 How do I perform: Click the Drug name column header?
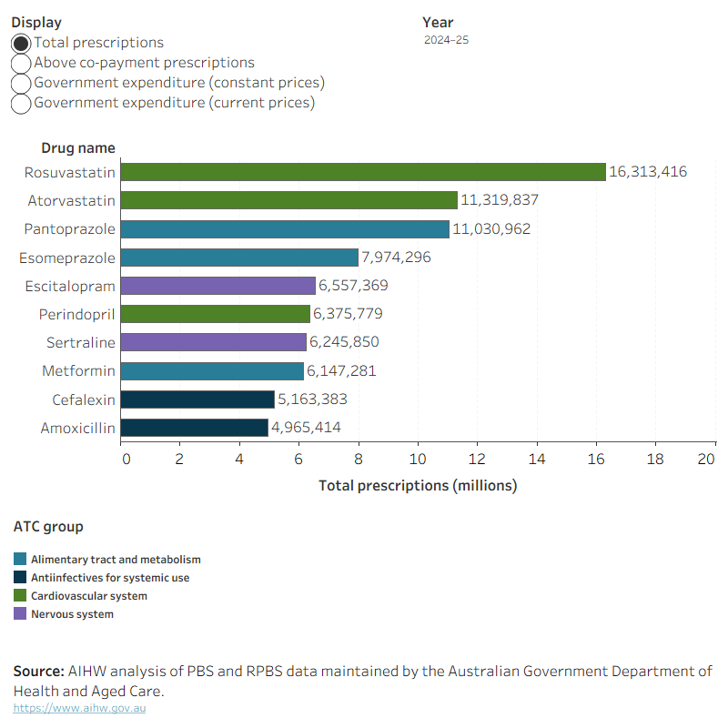[x=78, y=148]
